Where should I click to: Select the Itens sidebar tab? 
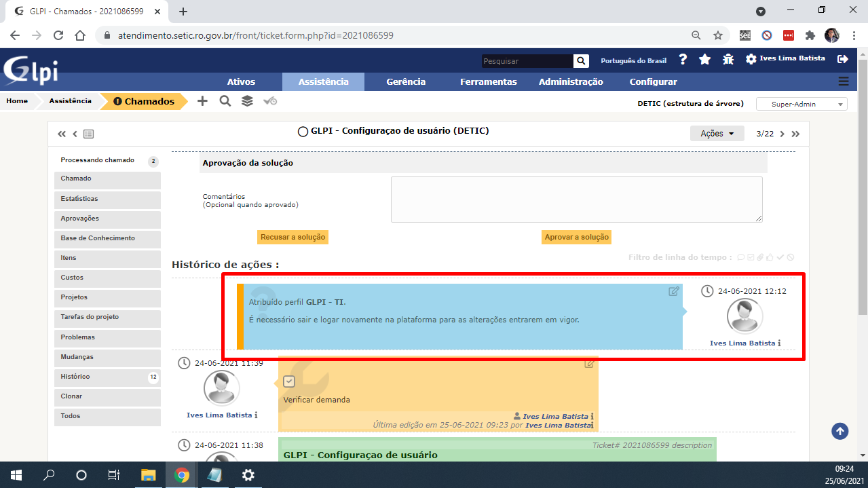click(107, 259)
